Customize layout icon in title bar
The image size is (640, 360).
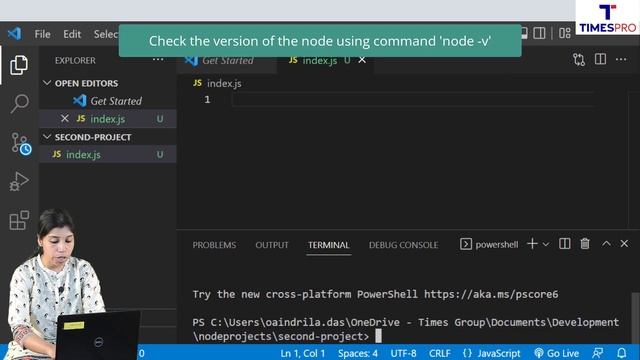[565, 33]
